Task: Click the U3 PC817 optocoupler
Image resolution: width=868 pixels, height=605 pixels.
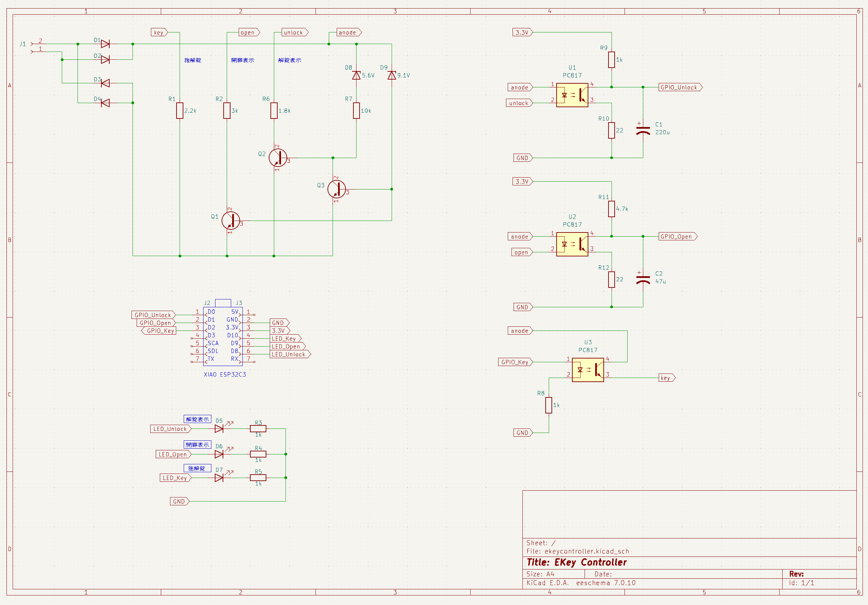Action: pos(587,370)
